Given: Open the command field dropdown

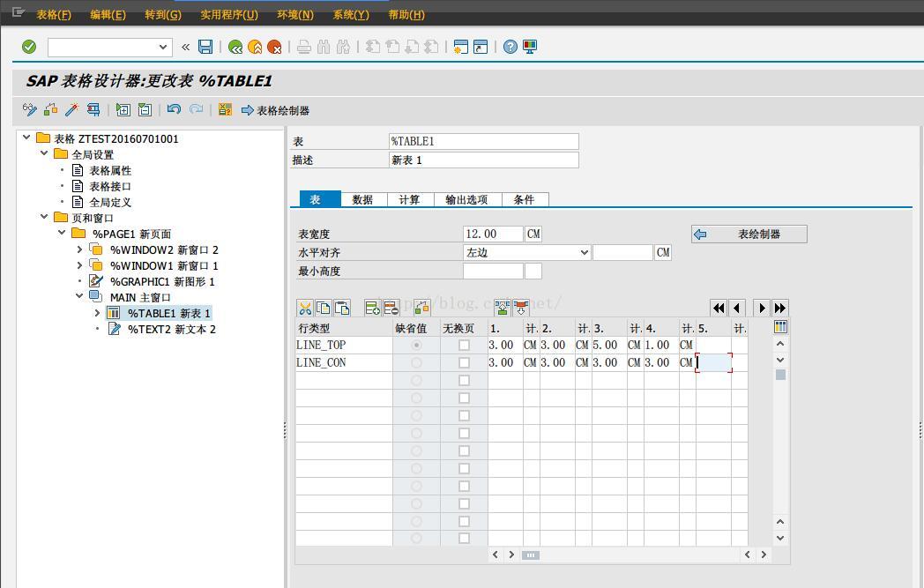Looking at the screenshot, I should pyautogui.click(x=163, y=47).
